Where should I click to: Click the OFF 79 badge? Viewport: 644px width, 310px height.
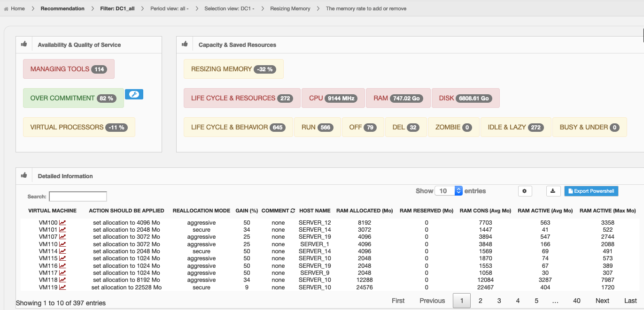pyautogui.click(x=363, y=127)
